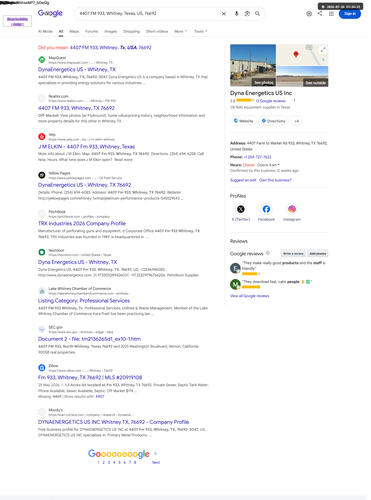The height and width of the screenshot is (500, 371).
Task: Switch to the AI Mode tab
Action: click(x=45, y=31)
